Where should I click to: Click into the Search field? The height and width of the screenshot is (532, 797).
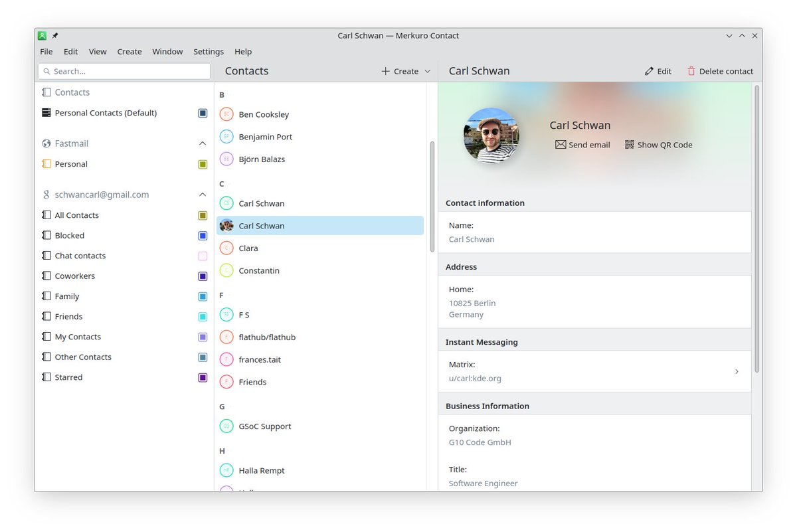tap(124, 71)
